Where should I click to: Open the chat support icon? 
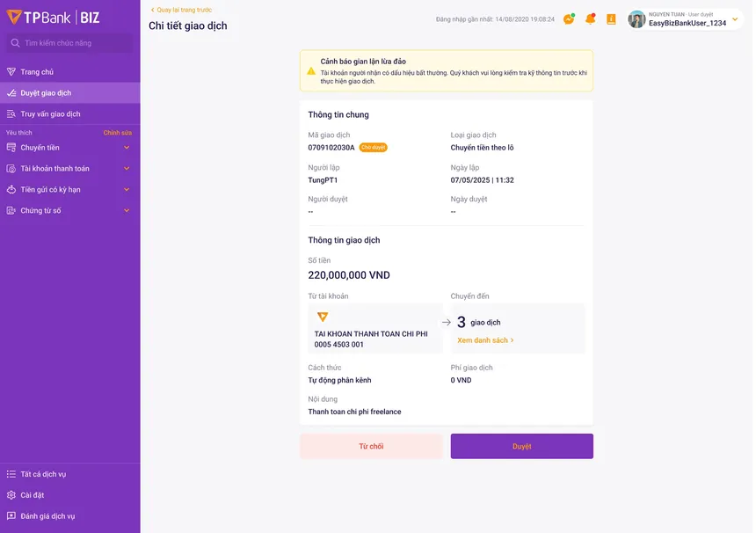[x=567, y=18]
